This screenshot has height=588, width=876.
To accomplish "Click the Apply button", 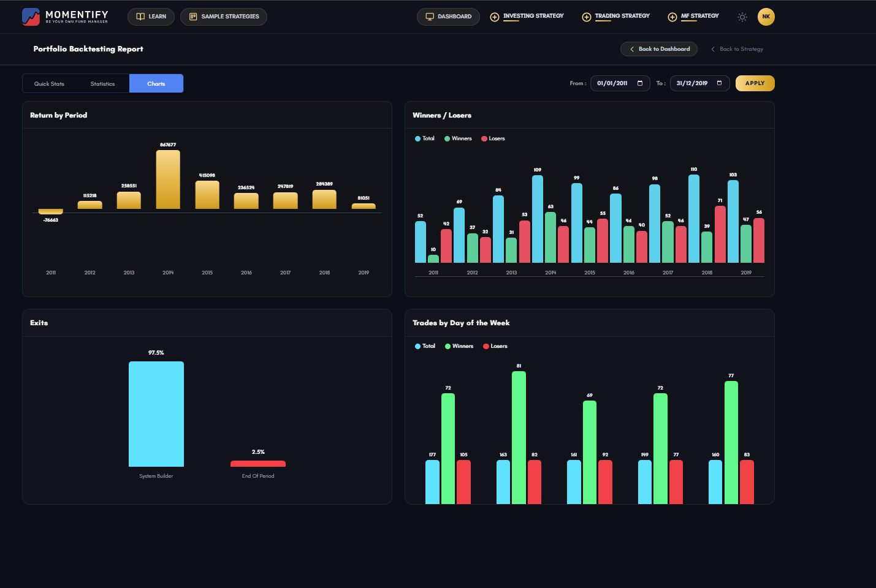I will 755,83.
